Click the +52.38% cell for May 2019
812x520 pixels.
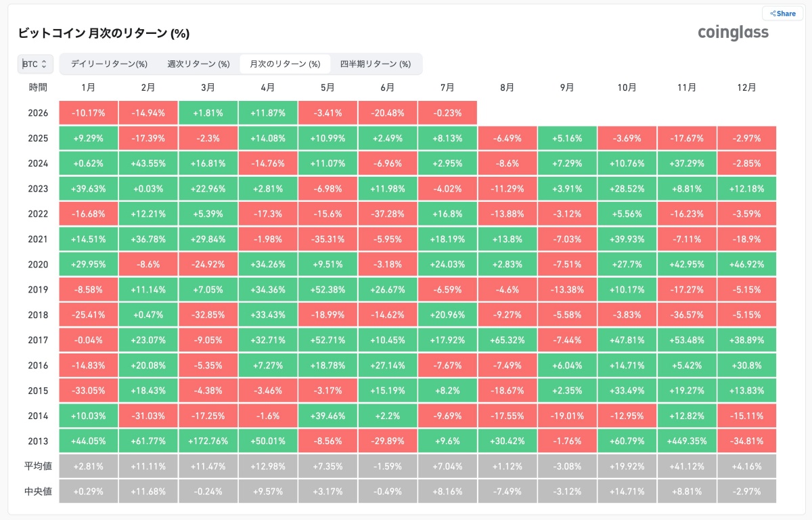pos(328,290)
